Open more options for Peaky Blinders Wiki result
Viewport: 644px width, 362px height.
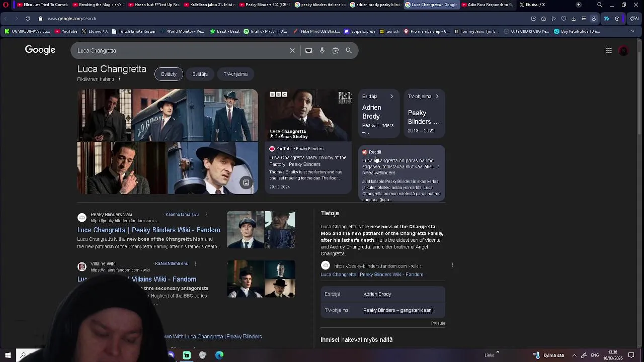[206, 215]
